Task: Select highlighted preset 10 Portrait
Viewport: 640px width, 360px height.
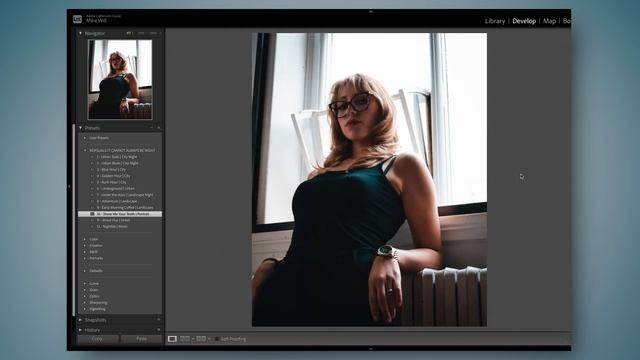Action: 120,214
